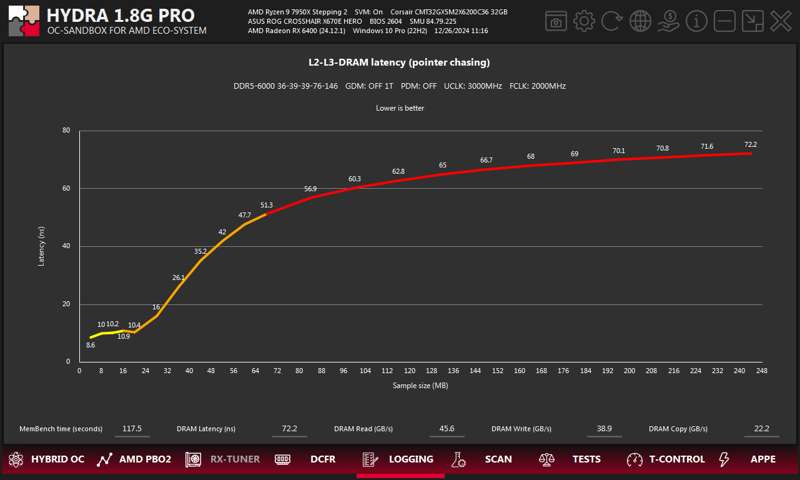Open the info circle icon
Viewport: 800px width, 480px height.
697,22
